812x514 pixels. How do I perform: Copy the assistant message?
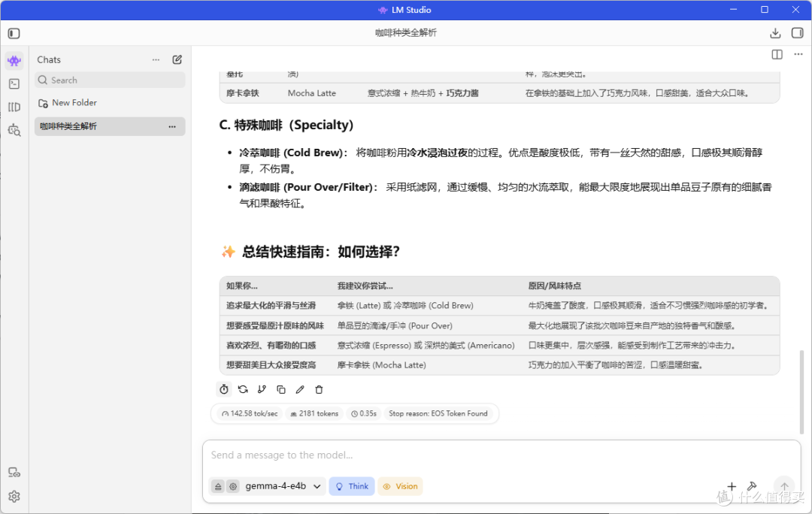[281, 389]
